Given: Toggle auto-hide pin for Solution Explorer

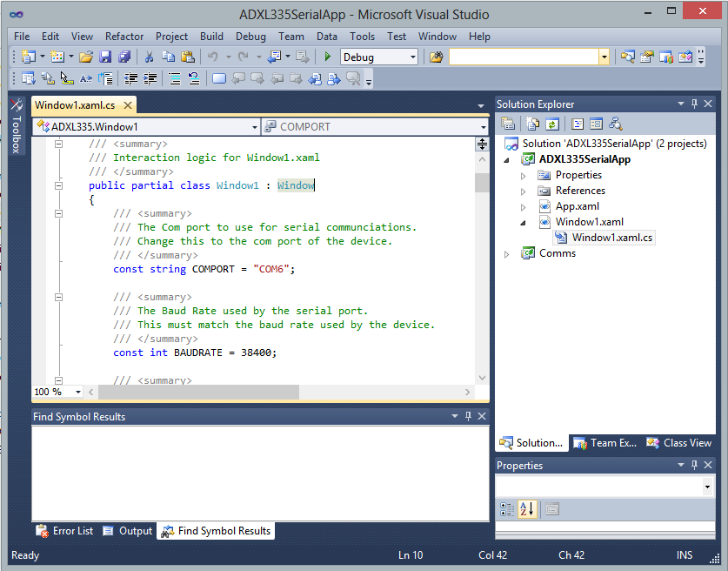Looking at the screenshot, I should tap(695, 104).
